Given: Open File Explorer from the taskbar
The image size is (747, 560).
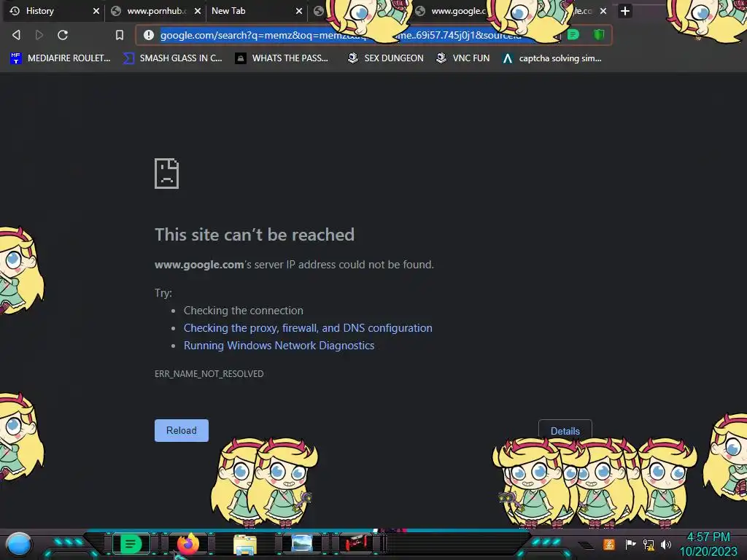Looking at the screenshot, I should click(x=245, y=544).
